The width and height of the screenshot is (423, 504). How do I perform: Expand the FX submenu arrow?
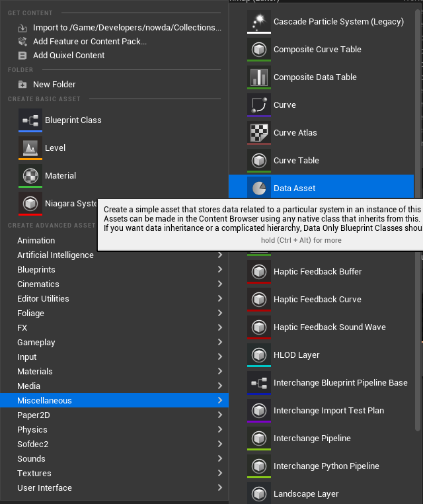220,327
